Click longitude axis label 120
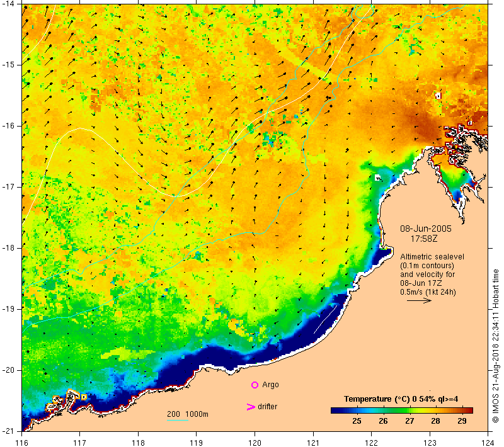 point(255,443)
